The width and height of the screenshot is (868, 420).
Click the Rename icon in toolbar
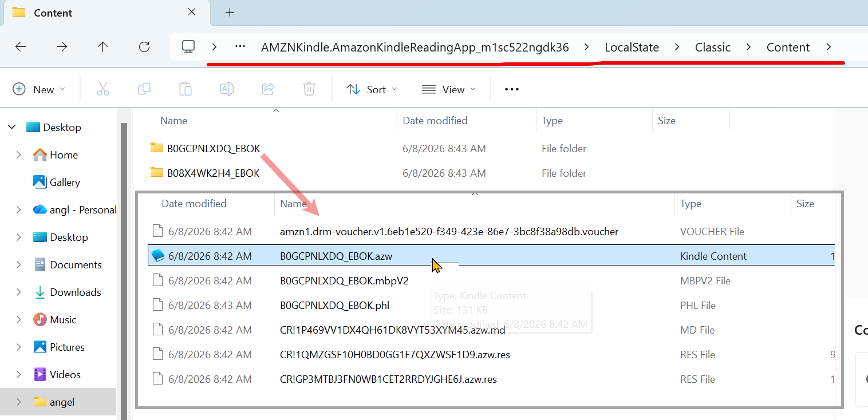coord(227,89)
